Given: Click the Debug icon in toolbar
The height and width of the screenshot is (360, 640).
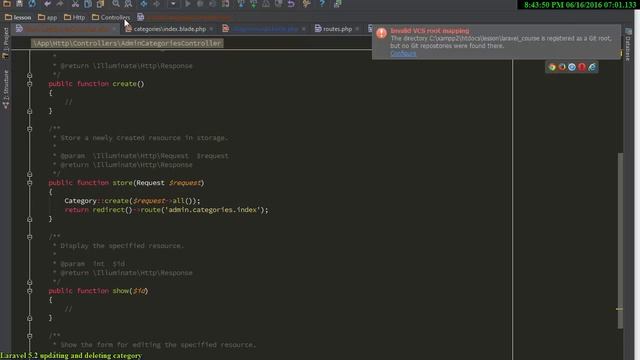Looking at the screenshot, I should [200, 4].
